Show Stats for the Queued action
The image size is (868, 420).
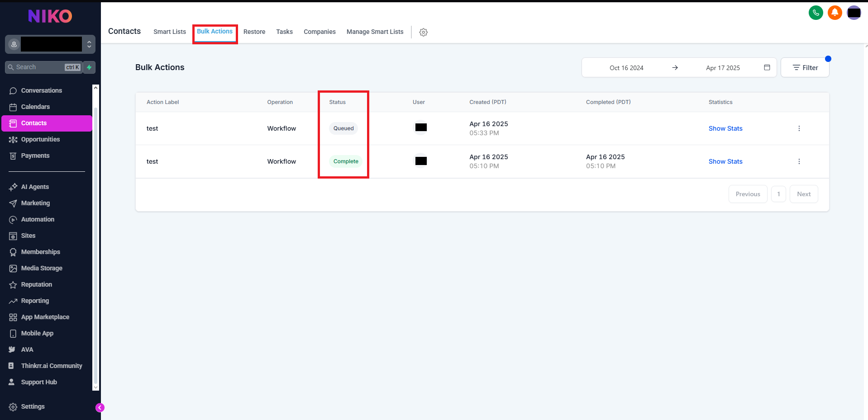[725, 128]
